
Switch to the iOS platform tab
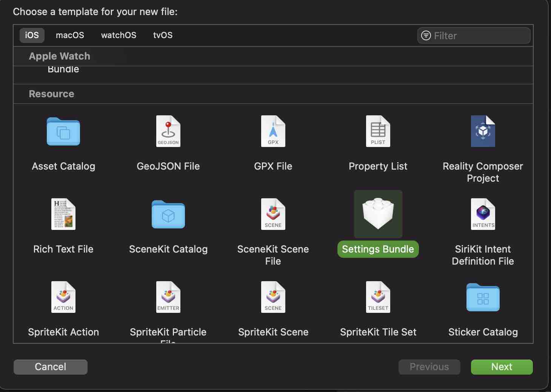click(32, 35)
